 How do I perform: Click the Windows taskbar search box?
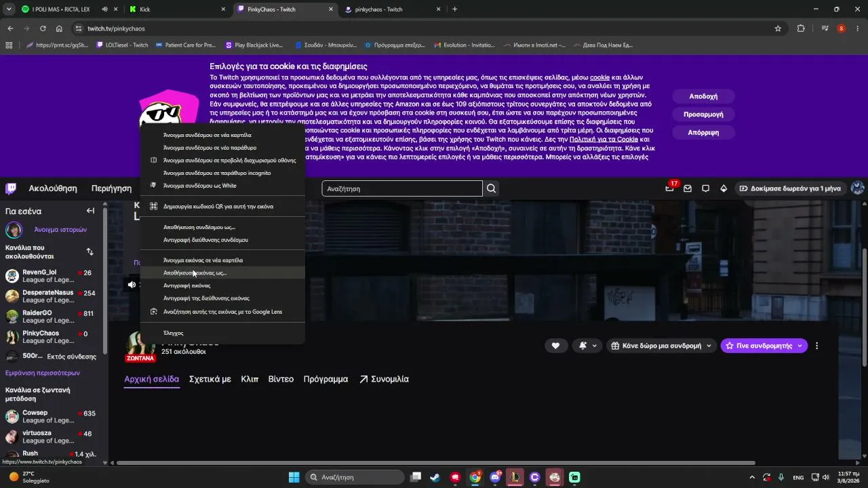tap(355, 477)
